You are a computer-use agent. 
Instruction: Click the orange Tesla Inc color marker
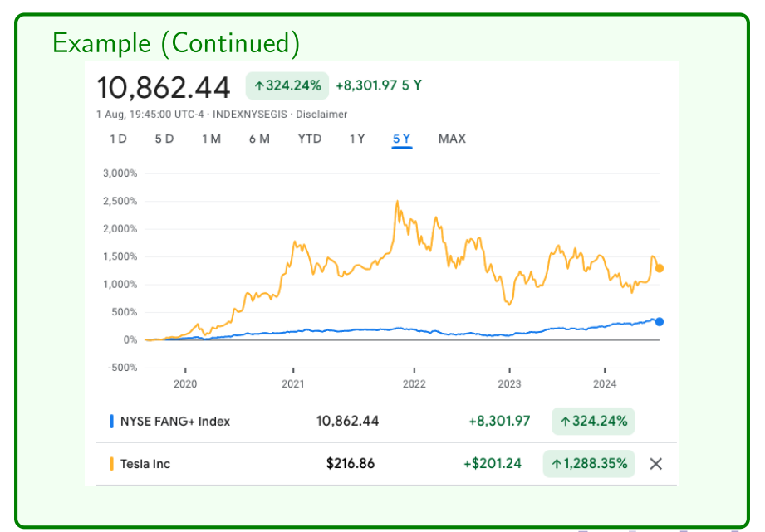coord(112,464)
